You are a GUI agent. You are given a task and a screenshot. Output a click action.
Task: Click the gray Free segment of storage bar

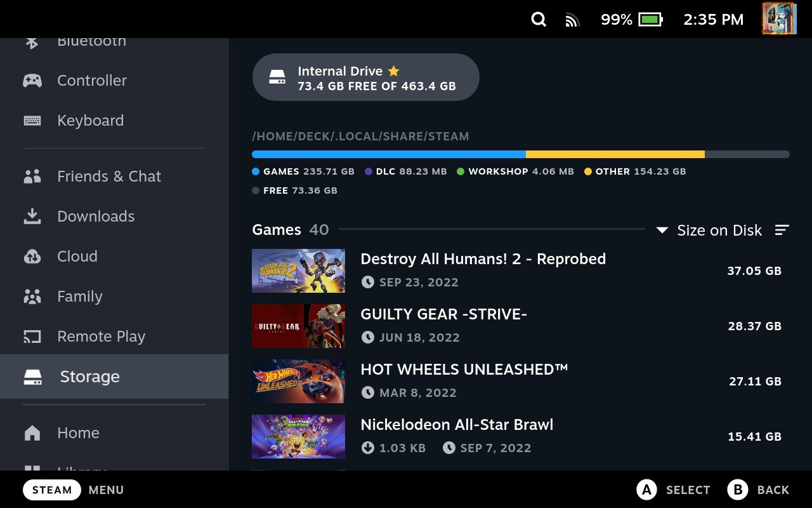[747, 154]
